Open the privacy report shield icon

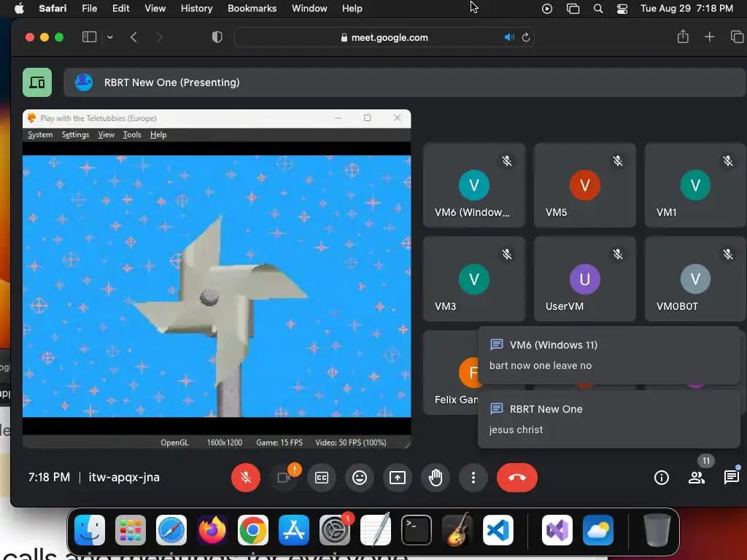(217, 37)
